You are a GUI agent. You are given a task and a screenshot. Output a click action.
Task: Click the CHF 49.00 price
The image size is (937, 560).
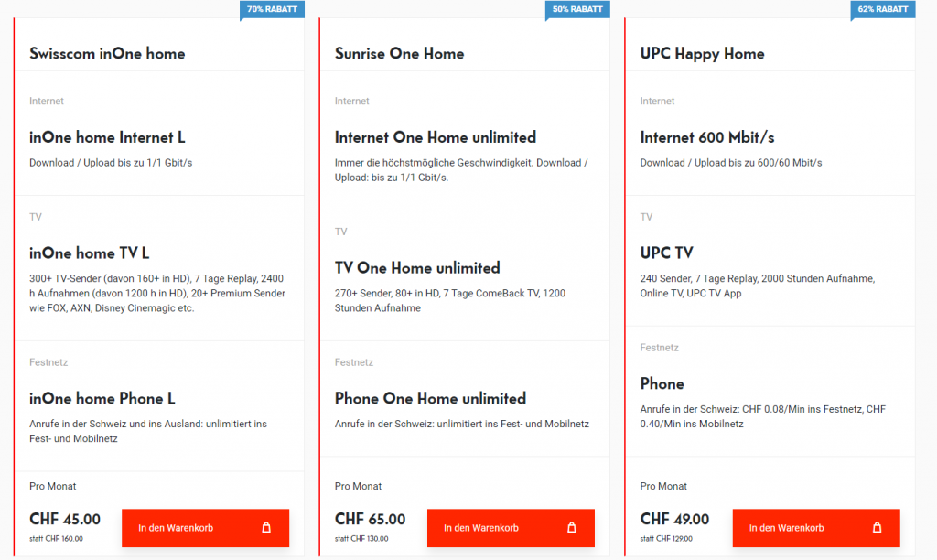point(674,520)
